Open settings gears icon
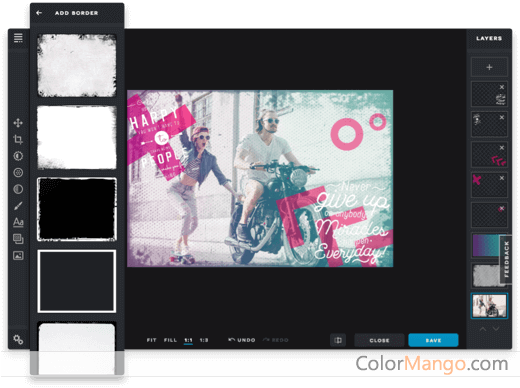 coord(18,340)
